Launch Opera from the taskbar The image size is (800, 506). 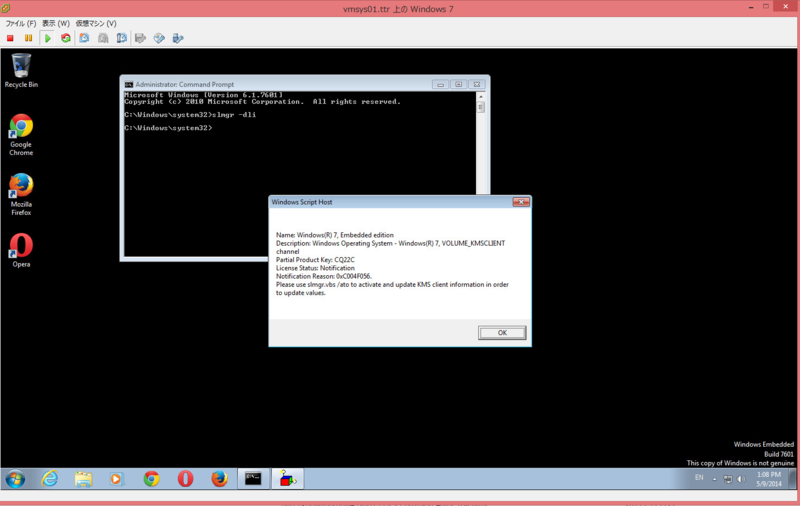click(185, 479)
